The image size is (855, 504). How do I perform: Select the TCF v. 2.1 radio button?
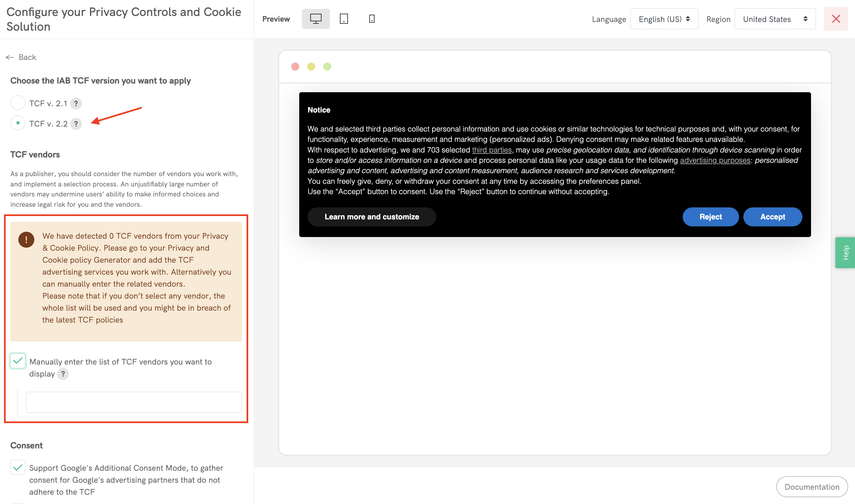[18, 103]
